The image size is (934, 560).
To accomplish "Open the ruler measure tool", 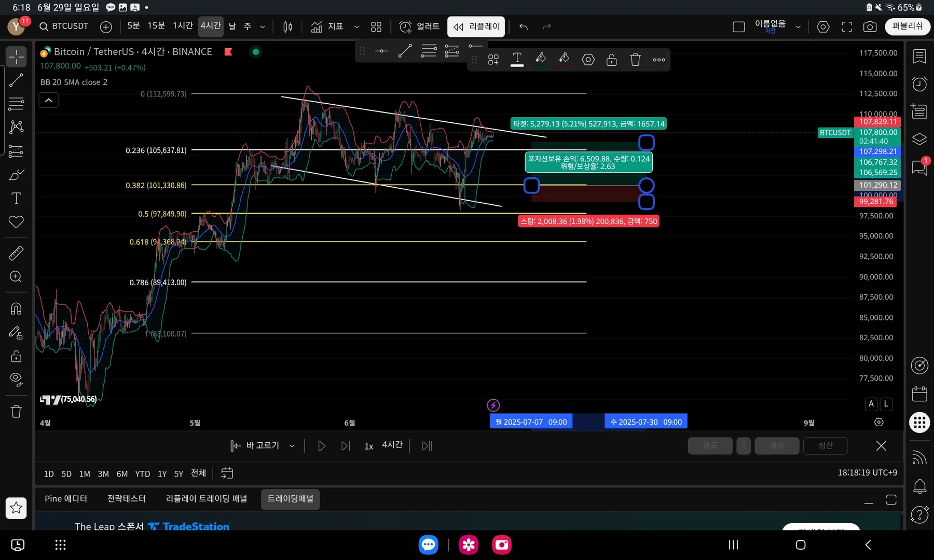I will pos(16,253).
